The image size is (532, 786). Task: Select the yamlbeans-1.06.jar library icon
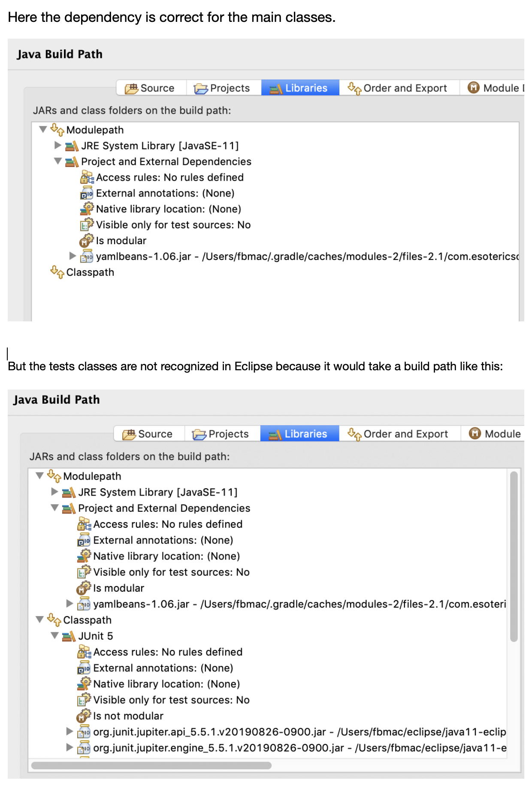click(x=87, y=257)
